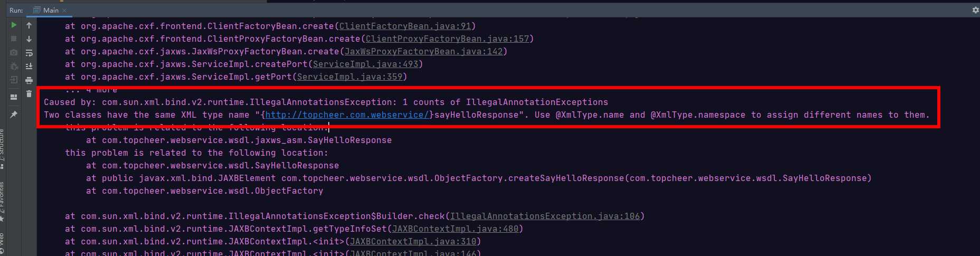
Task: Open ServiceImpl.java:493 link
Action: click(x=365, y=64)
